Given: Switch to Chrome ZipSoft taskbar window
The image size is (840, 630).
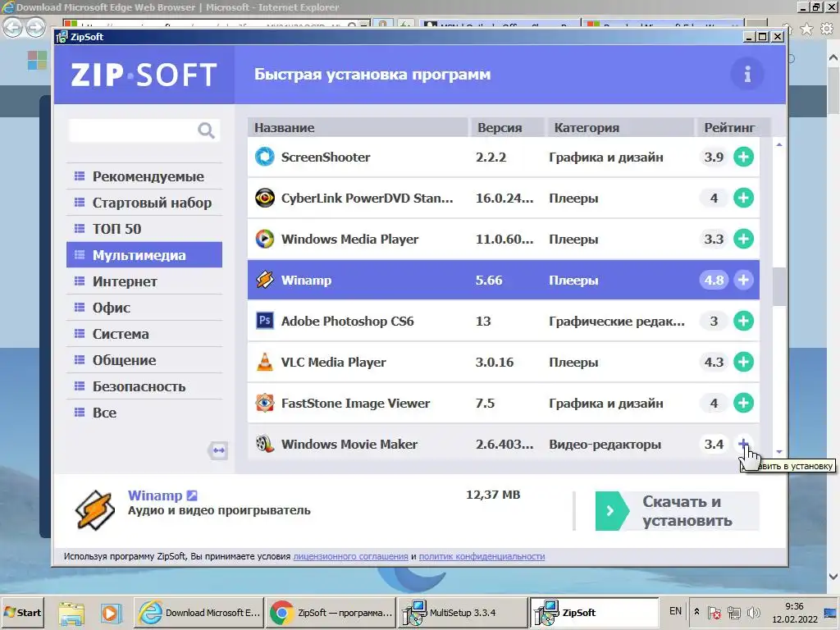Looking at the screenshot, I should pos(331,612).
